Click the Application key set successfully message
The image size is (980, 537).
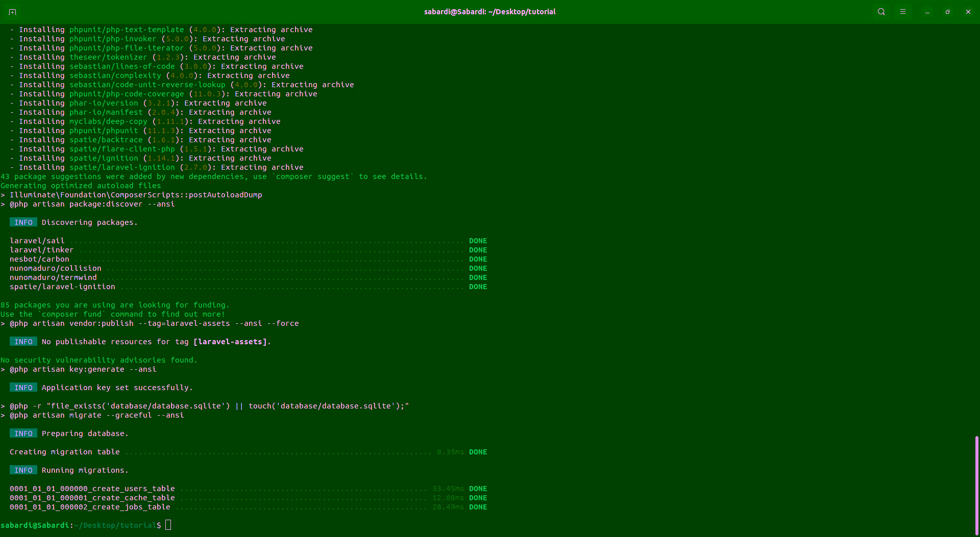117,387
